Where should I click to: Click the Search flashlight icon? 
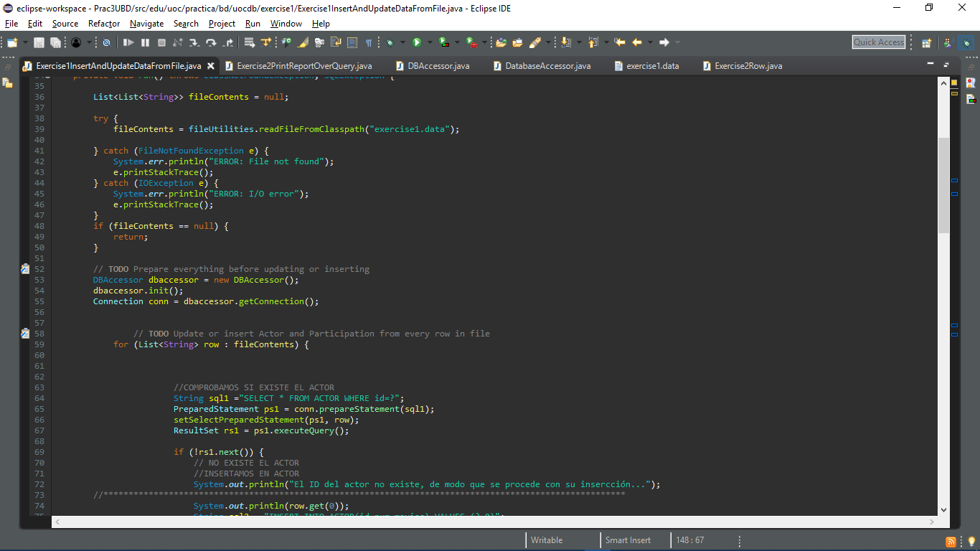(x=534, y=42)
